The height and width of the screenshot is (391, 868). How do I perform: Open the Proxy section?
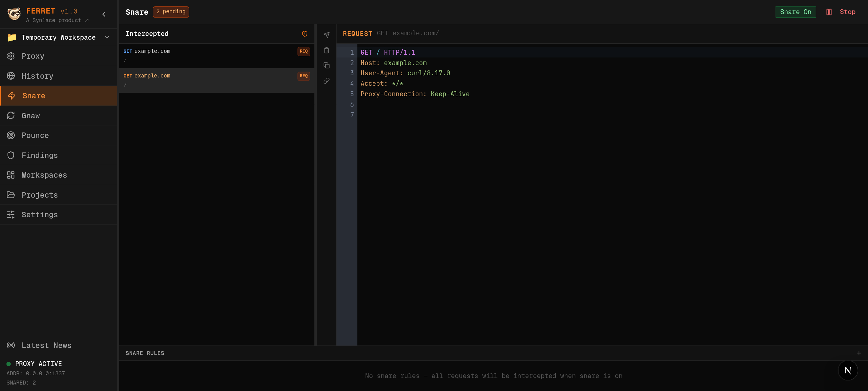58,56
